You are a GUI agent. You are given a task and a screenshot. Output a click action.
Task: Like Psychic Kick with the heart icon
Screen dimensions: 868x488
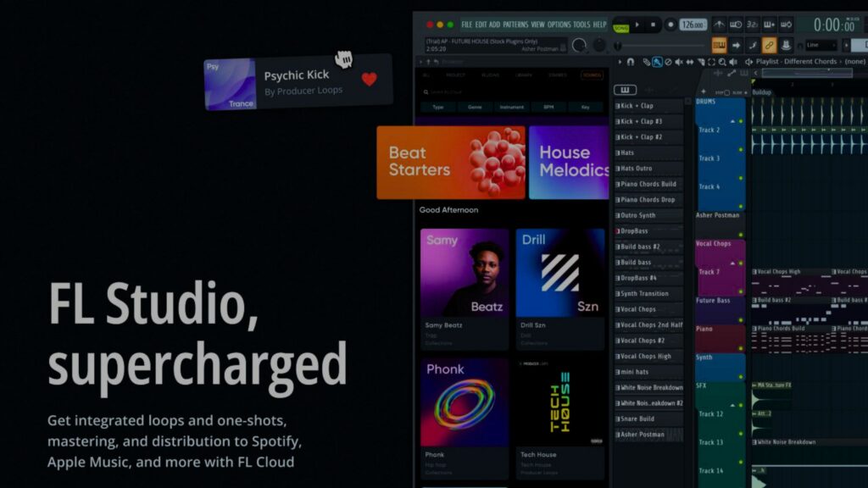[369, 80]
